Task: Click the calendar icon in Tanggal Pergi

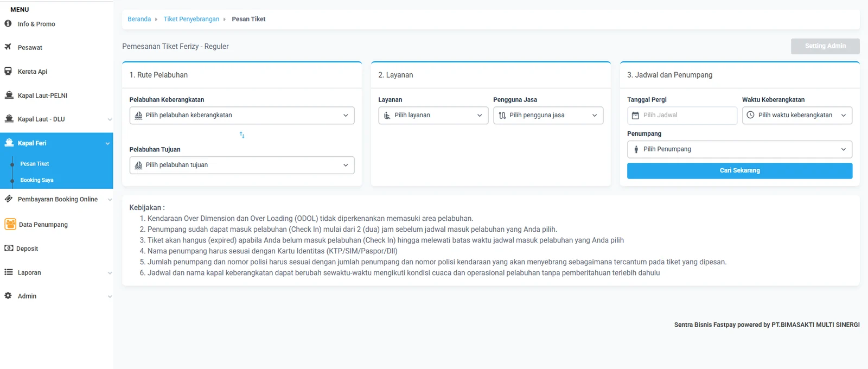Action: click(635, 115)
